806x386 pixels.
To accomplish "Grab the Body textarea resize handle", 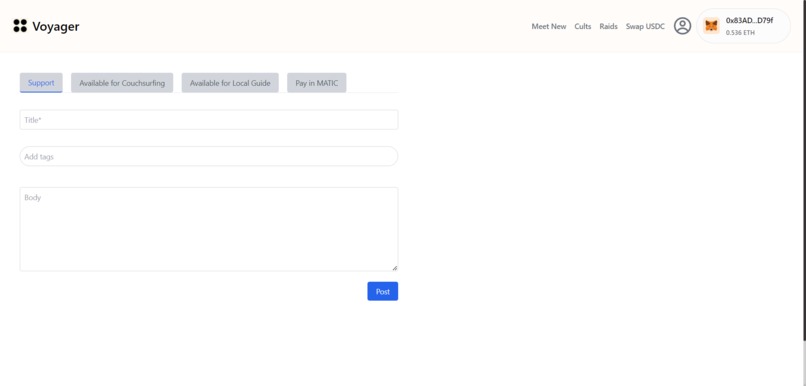I will pos(394,268).
